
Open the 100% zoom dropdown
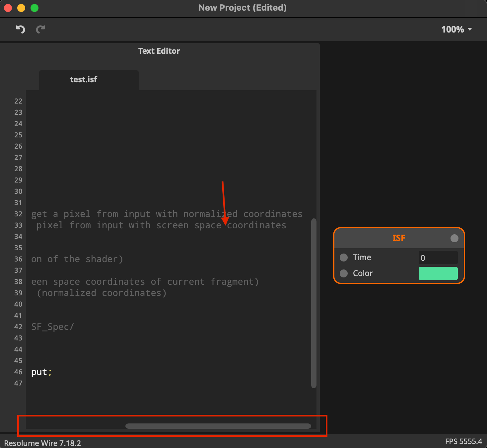click(456, 30)
